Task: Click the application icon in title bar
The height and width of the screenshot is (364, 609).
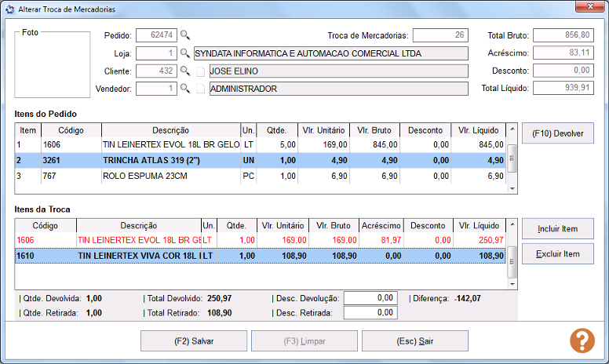Action: 9,9
